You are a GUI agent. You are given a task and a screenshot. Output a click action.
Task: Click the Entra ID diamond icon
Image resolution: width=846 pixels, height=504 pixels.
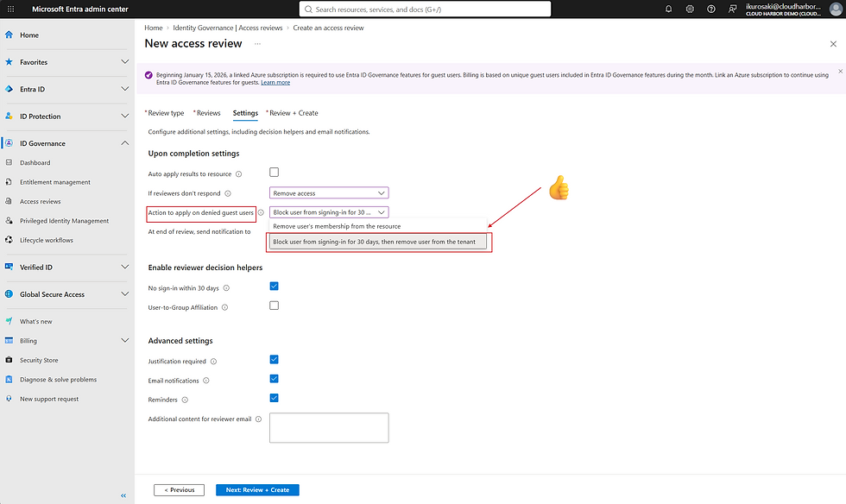click(x=9, y=89)
